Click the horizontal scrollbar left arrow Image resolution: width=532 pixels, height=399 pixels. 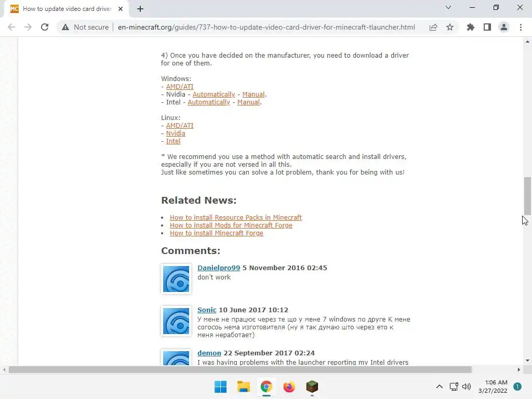pyautogui.click(x=4, y=369)
